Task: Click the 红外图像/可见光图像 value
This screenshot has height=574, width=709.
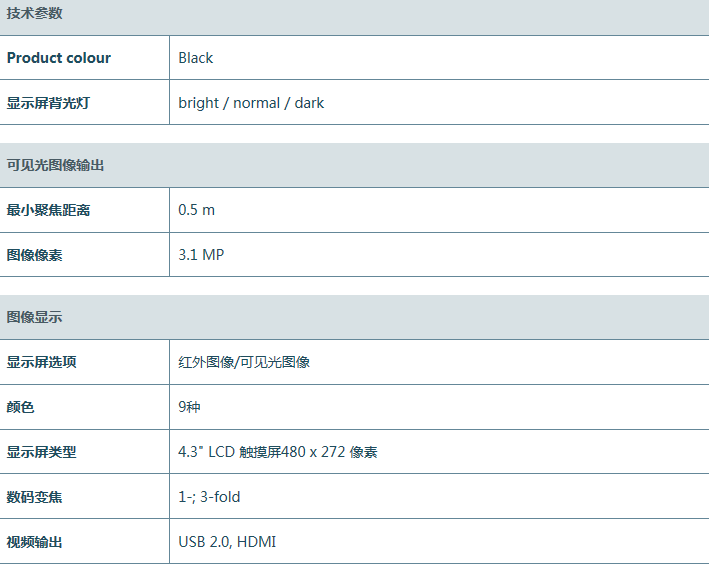Action: click(x=244, y=362)
